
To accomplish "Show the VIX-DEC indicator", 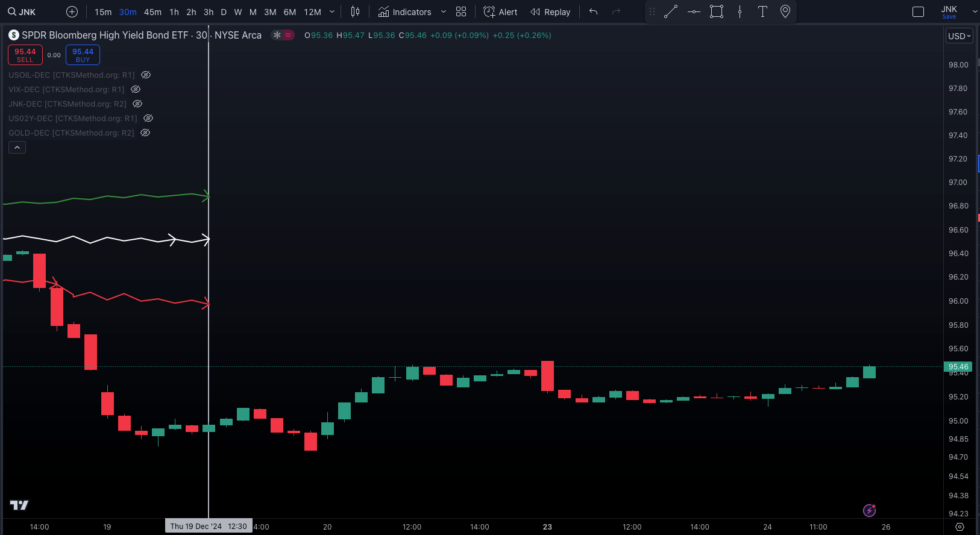I will [x=136, y=90].
